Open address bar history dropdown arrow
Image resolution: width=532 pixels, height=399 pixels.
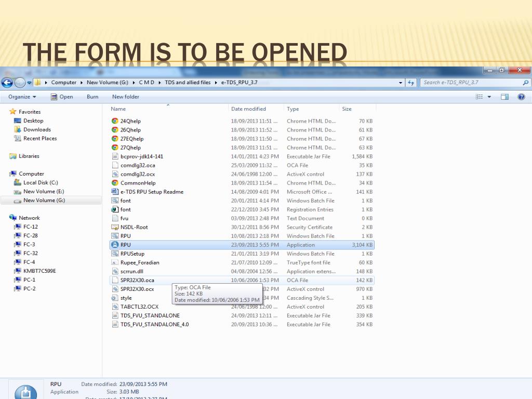401,83
